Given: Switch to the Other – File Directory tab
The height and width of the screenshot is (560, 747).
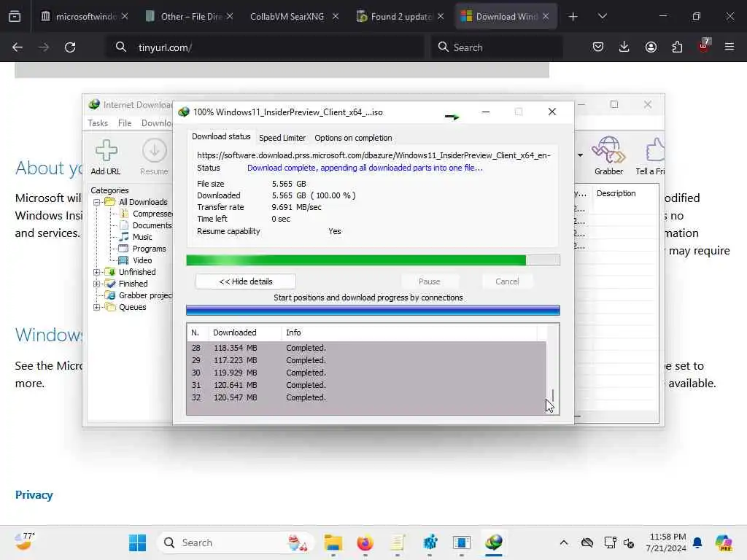Looking at the screenshot, I should (190, 17).
